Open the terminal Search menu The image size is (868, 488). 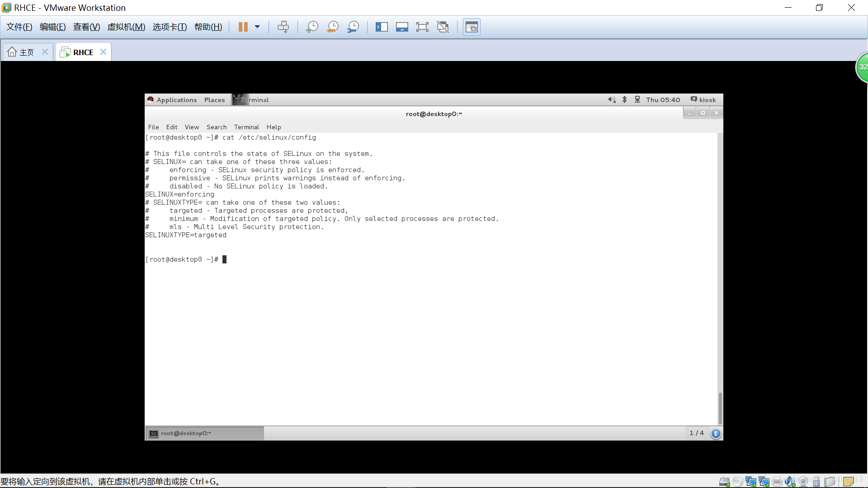(217, 127)
